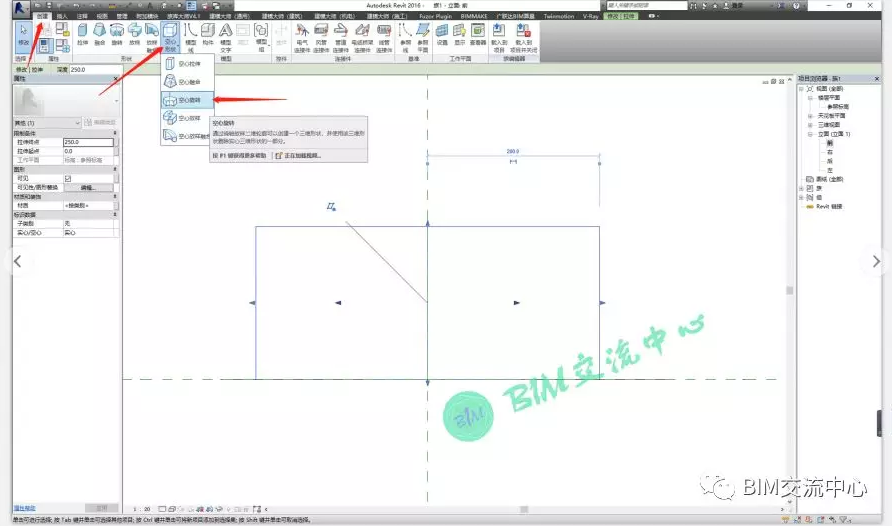The image size is (892, 526).
Task: Click the Model Line (模型线) tool
Action: (x=191, y=37)
